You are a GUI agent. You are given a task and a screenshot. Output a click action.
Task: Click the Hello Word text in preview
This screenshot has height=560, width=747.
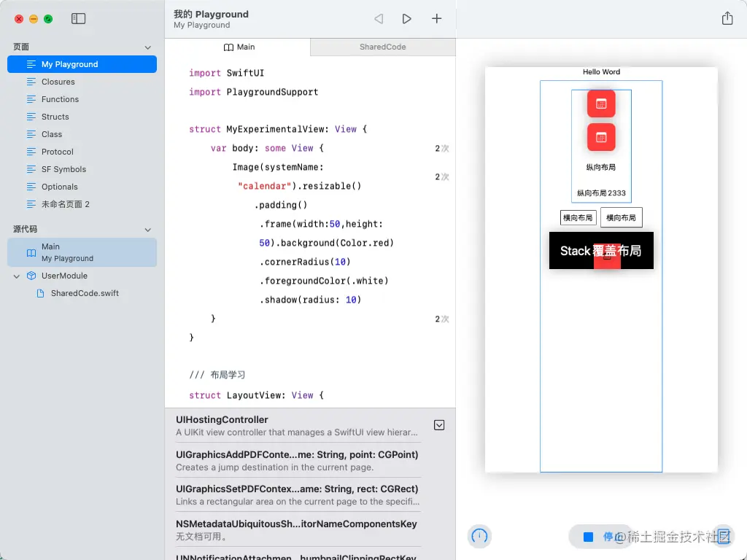coord(601,72)
